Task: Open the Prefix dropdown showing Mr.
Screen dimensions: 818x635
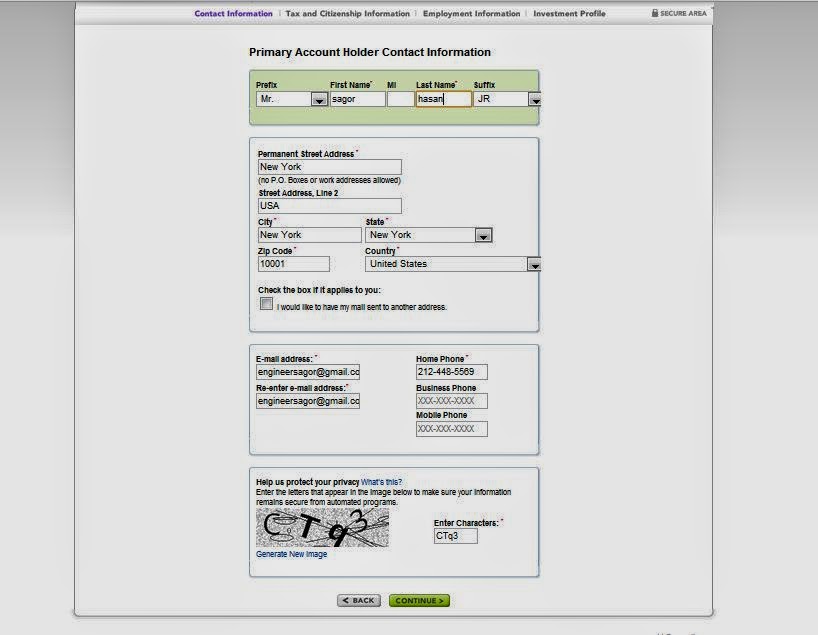Action: tap(291, 99)
